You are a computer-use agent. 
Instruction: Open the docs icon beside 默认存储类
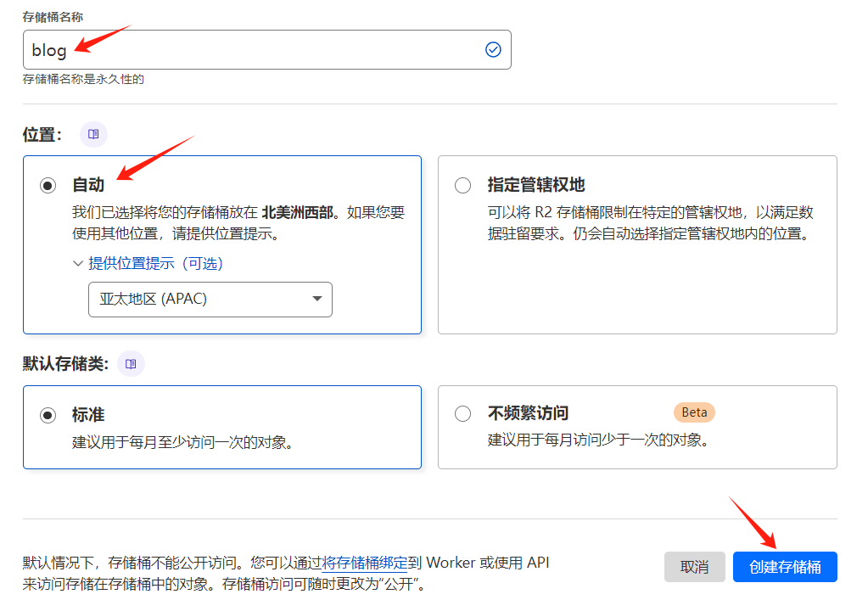click(131, 364)
